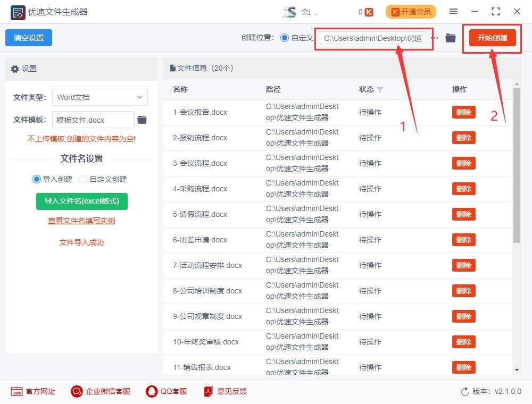Click the 状态 column header
The image size is (532, 404).
click(x=367, y=89)
